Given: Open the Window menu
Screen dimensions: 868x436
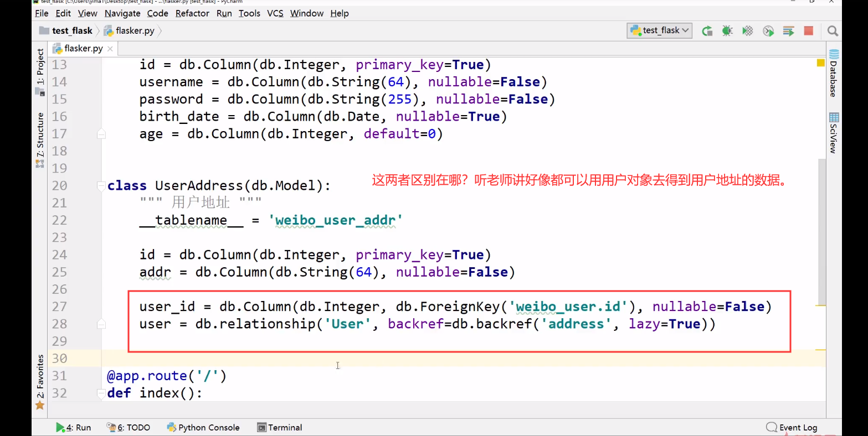Looking at the screenshot, I should click(x=307, y=13).
